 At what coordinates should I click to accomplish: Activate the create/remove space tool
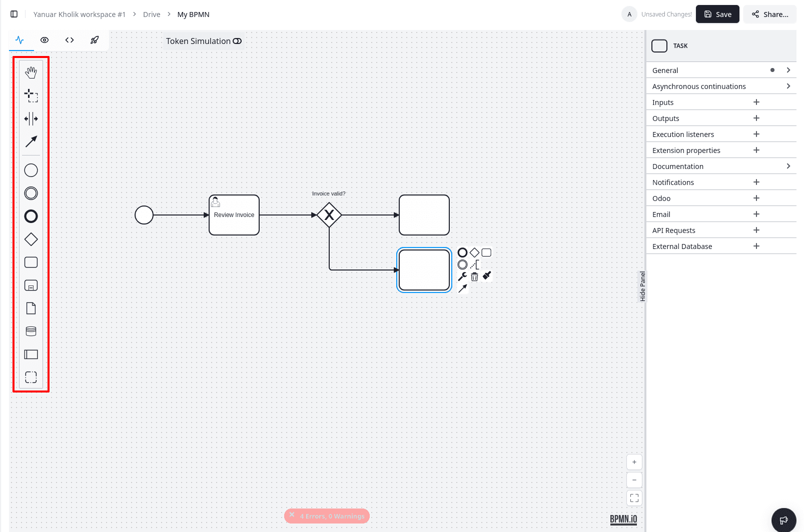coord(31,118)
